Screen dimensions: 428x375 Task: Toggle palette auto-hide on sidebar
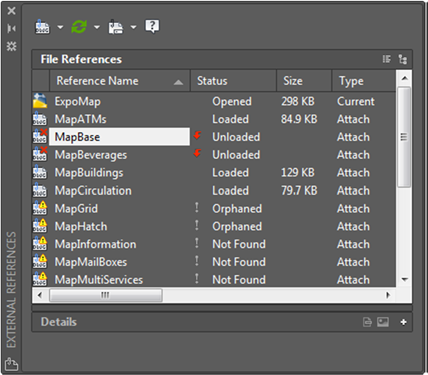pos(11,28)
